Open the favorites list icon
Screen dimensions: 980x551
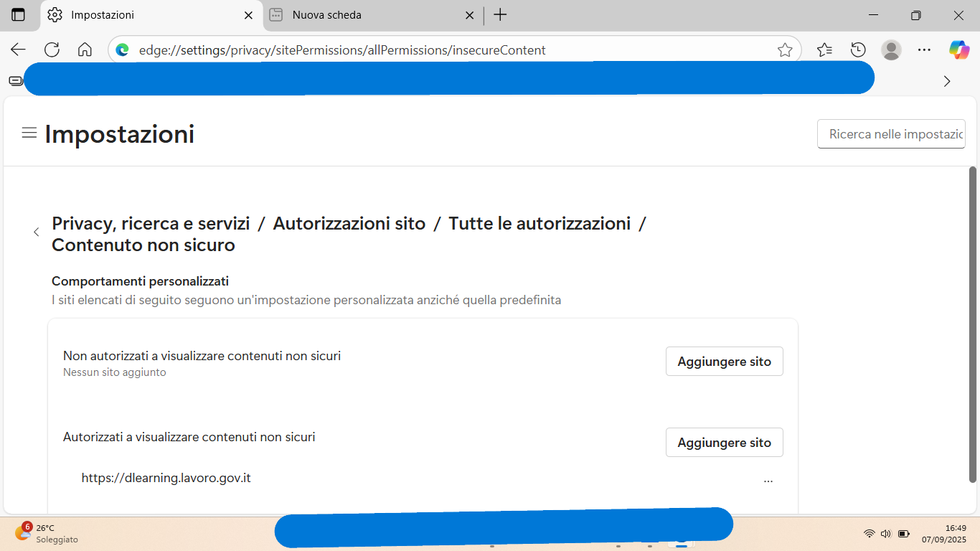click(x=824, y=50)
